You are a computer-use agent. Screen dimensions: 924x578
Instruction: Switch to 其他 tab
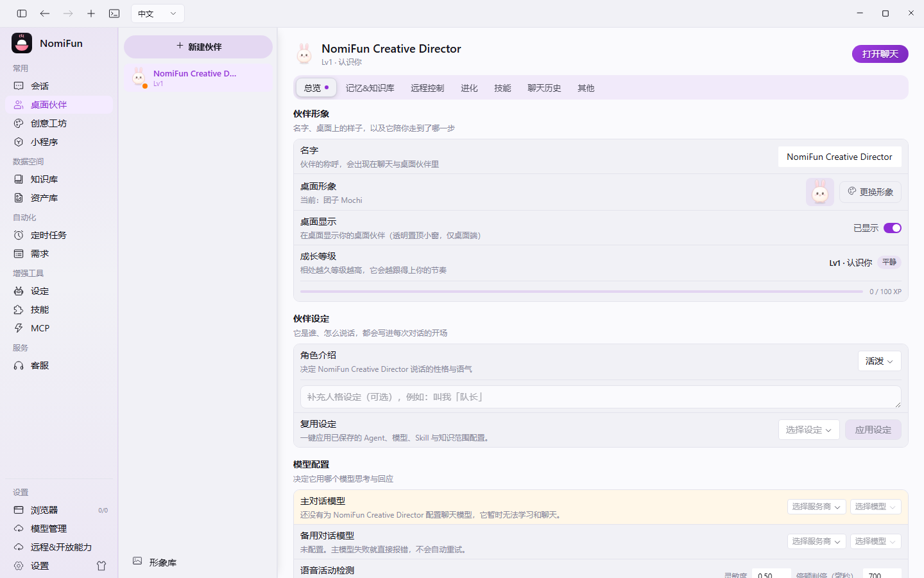[x=586, y=88]
